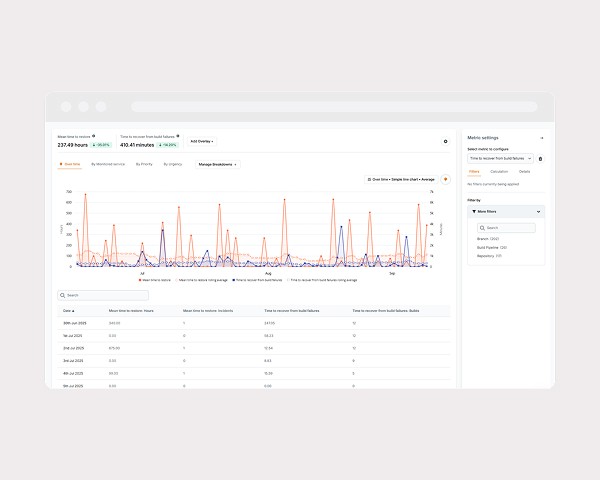
Task: Click the 2nd Jul 2025 date cell
Action: pyautogui.click(x=73, y=348)
